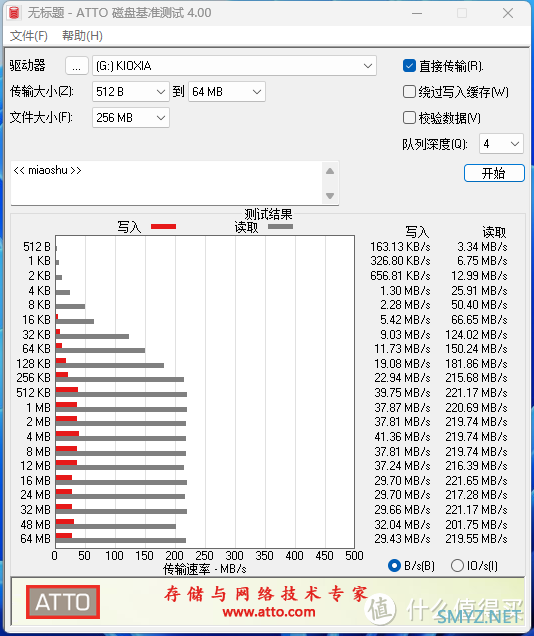The width and height of the screenshot is (534, 636).
Task: Enable the 绕过写入缓存(W) checkbox
Action: pyautogui.click(x=409, y=92)
